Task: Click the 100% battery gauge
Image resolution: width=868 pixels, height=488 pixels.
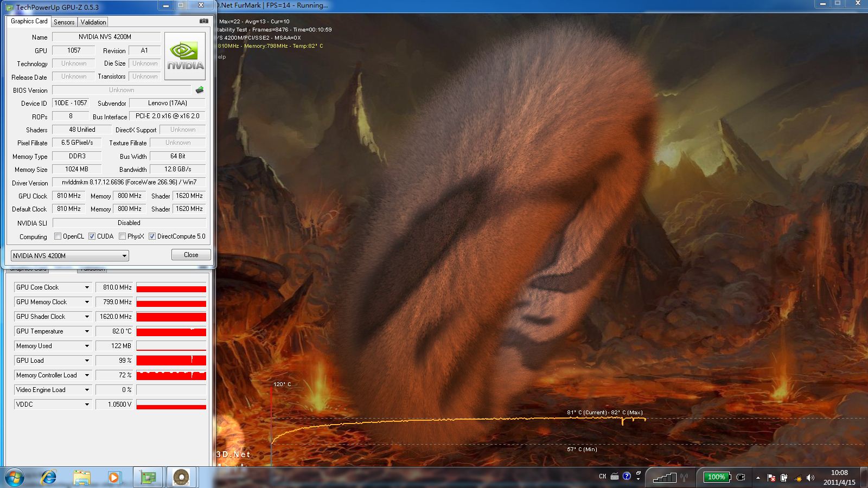Action: click(716, 477)
